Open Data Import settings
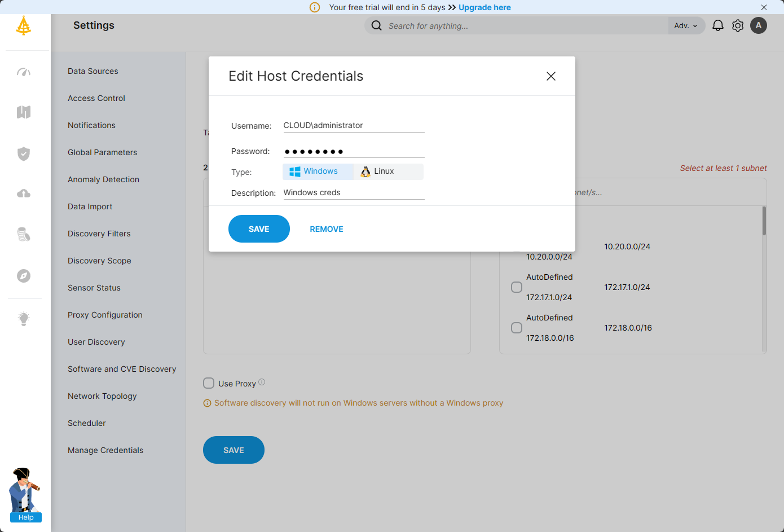 click(90, 206)
